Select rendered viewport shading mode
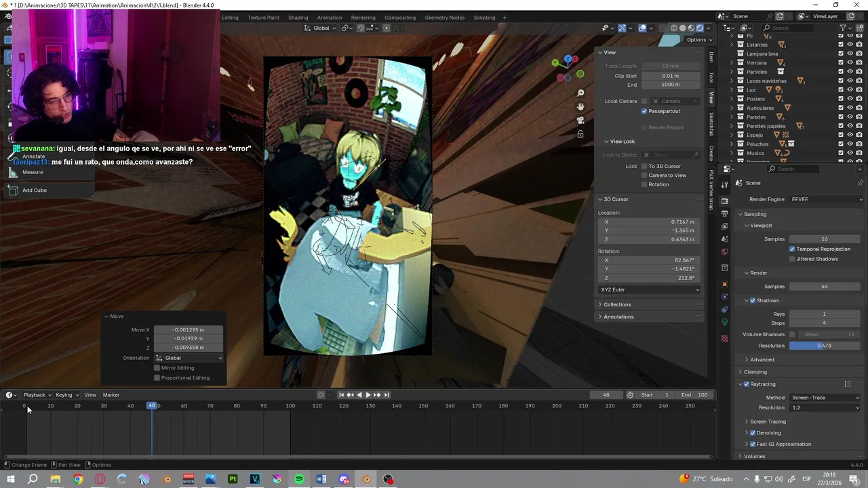This screenshot has width=868, height=488. [700, 28]
